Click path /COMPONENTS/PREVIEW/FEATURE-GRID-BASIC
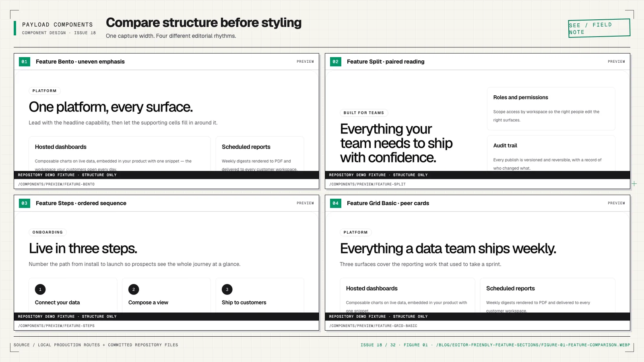Image resolution: width=644 pixels, height=362 pixels. pyautogui.click(x=373, y=326)
